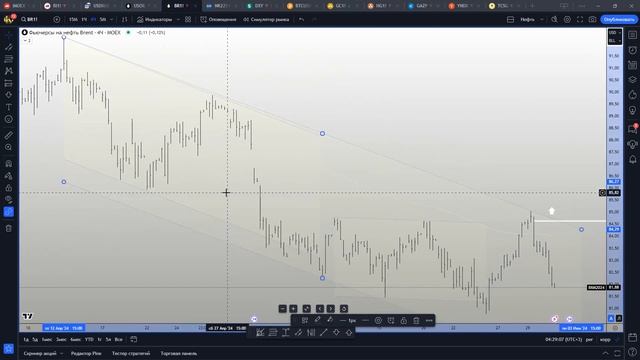Open drawing settings gear in floating toolbar
The height and width of the screenshot is (360, 640).
click(378, 320)
